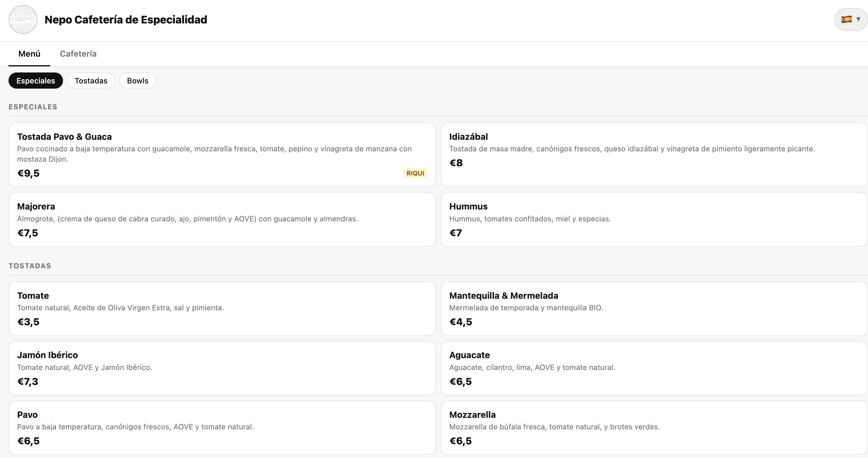Click the Nepo circular logo
The width and height of the screenshot is (868, 458).
point(23,19)
